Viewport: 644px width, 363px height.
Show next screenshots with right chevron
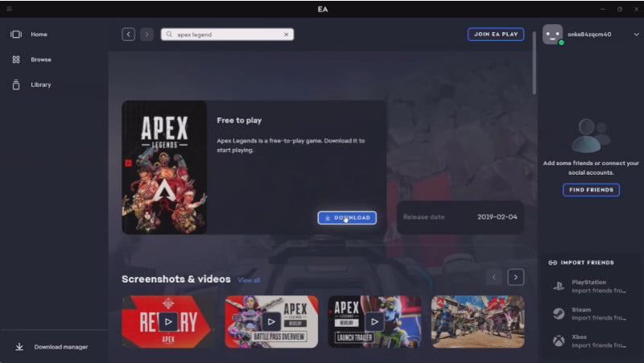pos(515,277)
